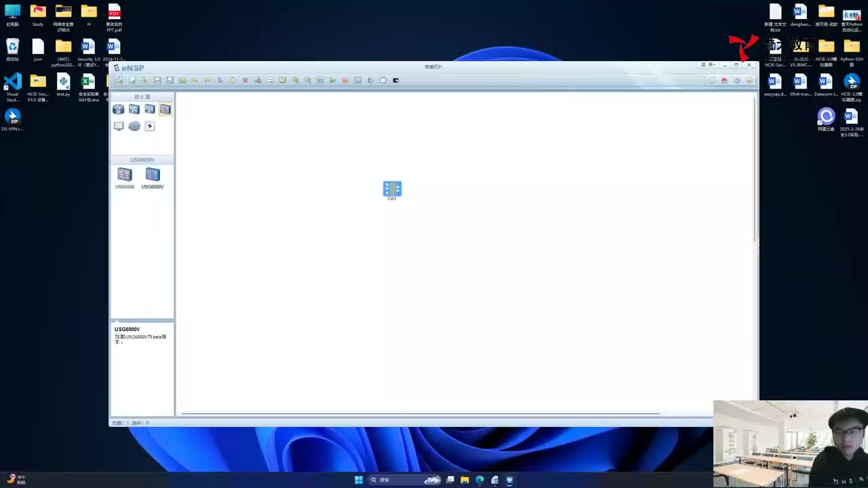Select the Python-SSH folder on desktop
The width and height of the screenshot is (868, 488).
852,52
